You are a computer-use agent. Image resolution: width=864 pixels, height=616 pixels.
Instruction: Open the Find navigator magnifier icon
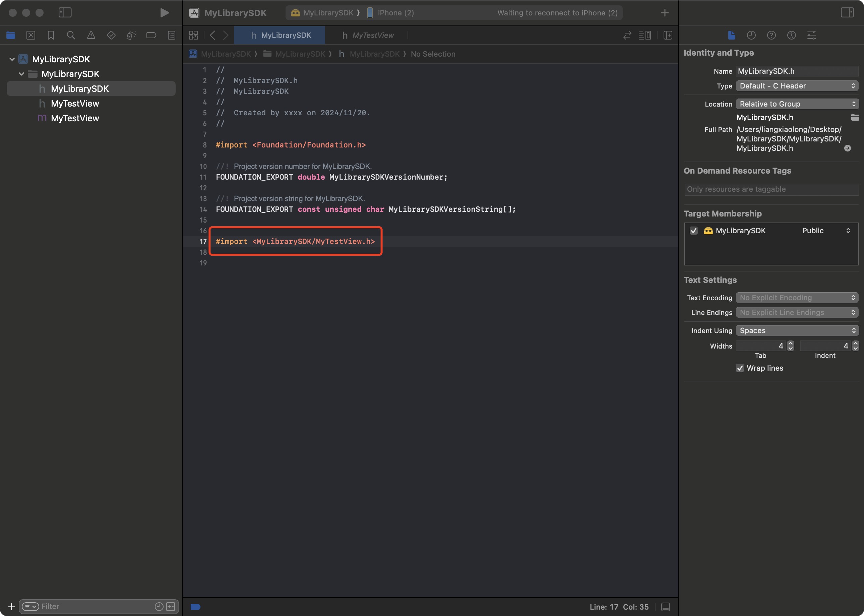tap(70, 35)
